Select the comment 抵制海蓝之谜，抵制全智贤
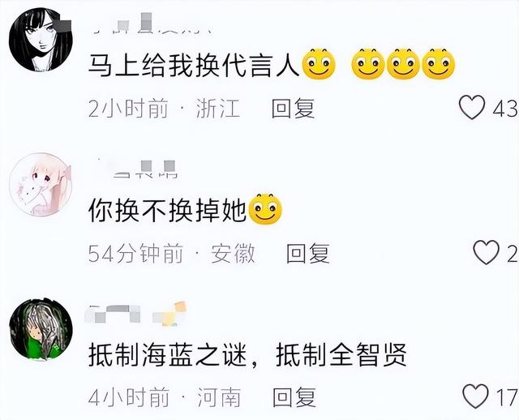 247,355
